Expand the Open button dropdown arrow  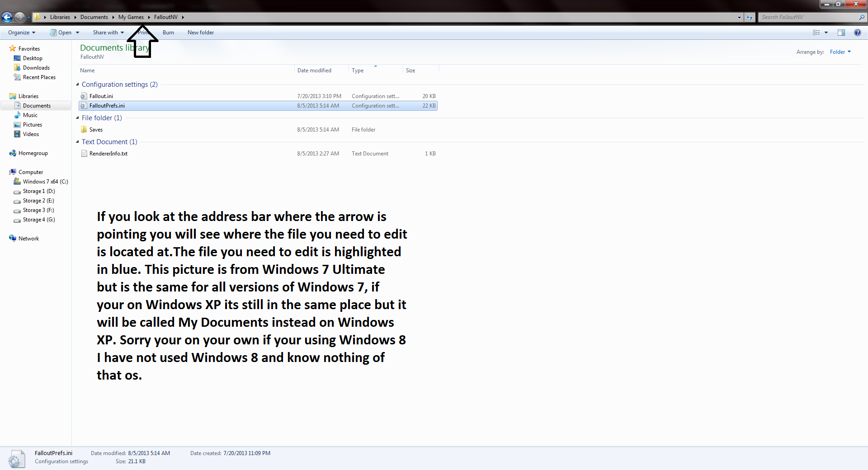(78, 33)
